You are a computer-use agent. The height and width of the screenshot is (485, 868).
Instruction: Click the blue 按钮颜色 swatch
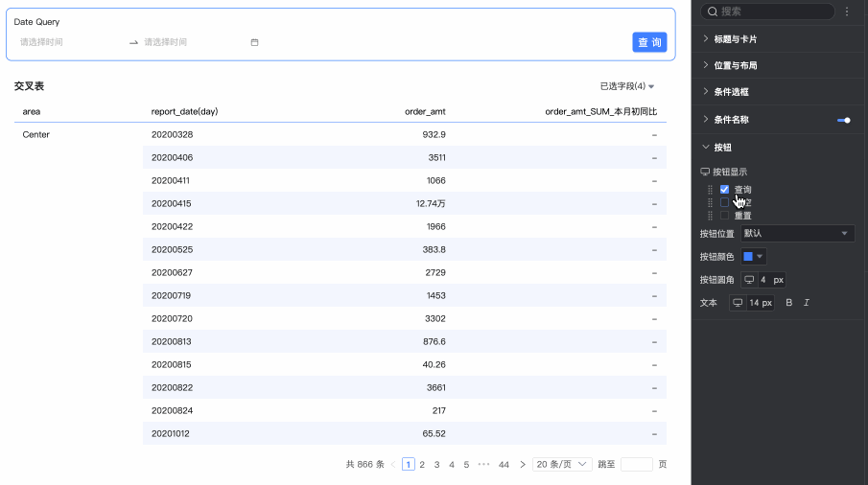[748, 257]
